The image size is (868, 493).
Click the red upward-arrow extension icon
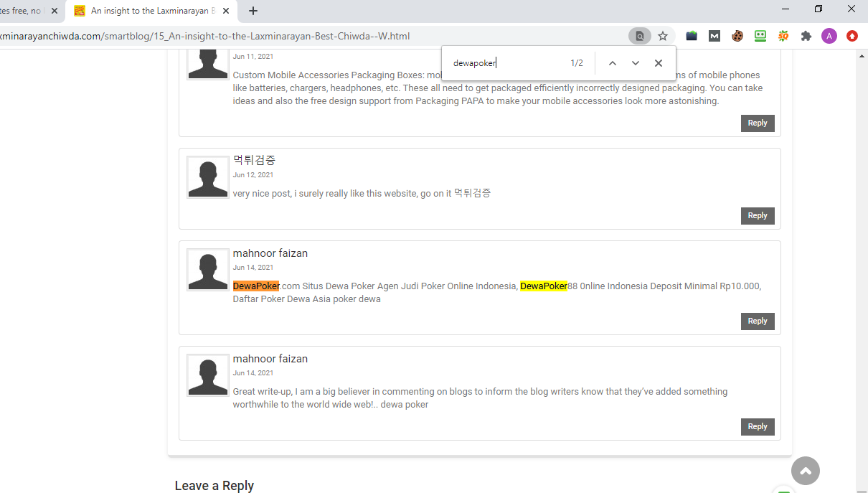coord(852,35)
